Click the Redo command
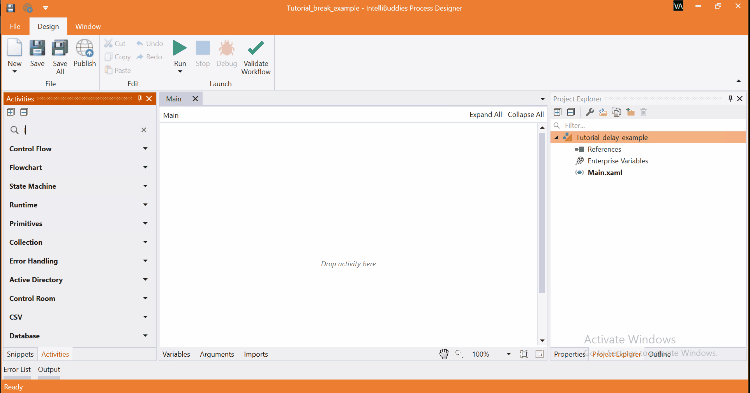 [150, 57]
